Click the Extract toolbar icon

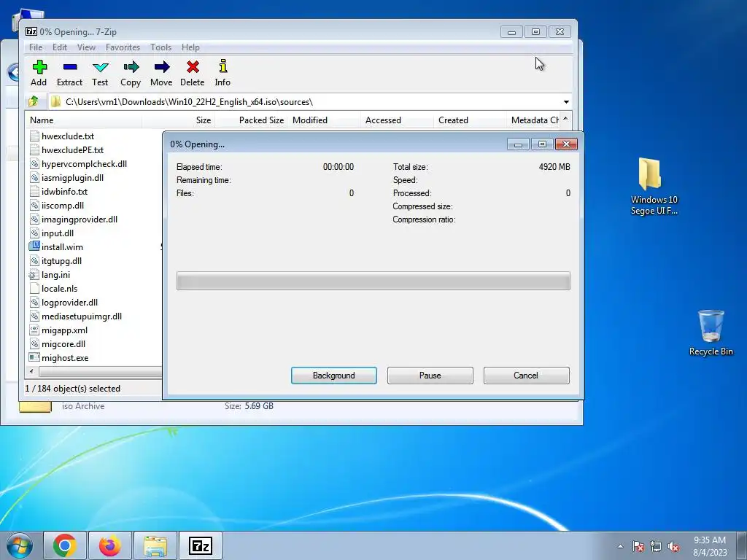click(x=69, y=67)
